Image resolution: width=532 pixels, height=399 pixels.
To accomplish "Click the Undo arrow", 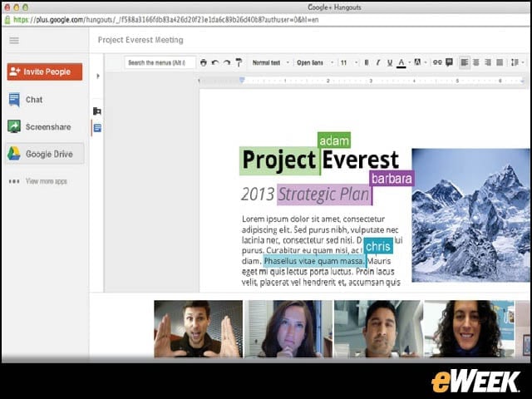I will 215,62.
